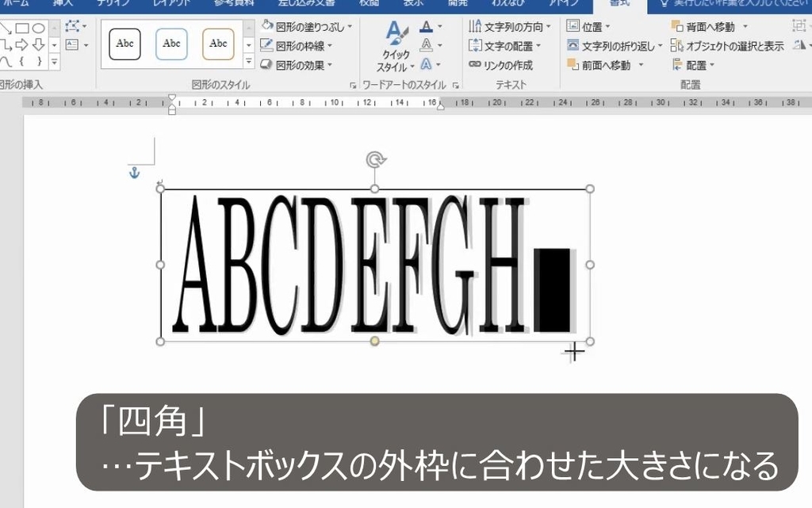
Task: Click the rotation handle above the text box
Action: (375, 159)
